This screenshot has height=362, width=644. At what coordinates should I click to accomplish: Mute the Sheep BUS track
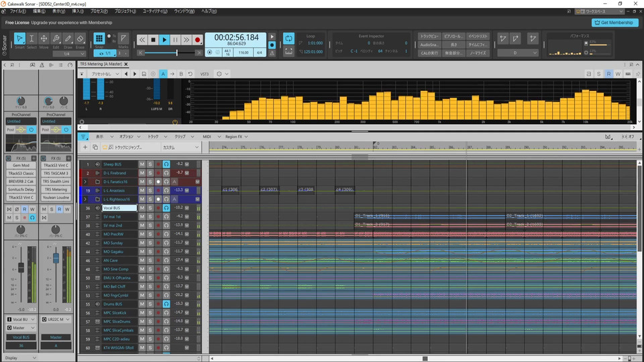[142, 164]
